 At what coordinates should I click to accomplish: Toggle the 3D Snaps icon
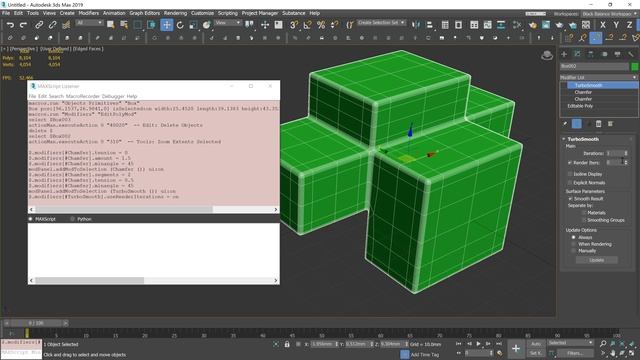tap(293, 25)
